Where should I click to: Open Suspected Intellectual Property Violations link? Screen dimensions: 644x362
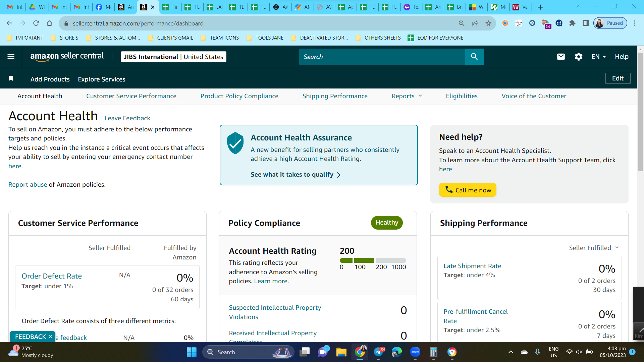click(x=275, y=312)
